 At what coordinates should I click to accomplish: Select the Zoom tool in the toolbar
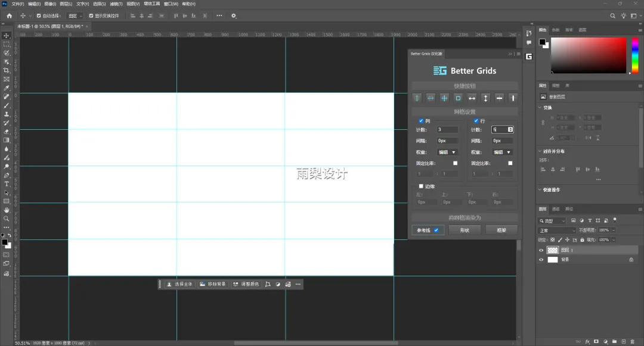point(7,219)
